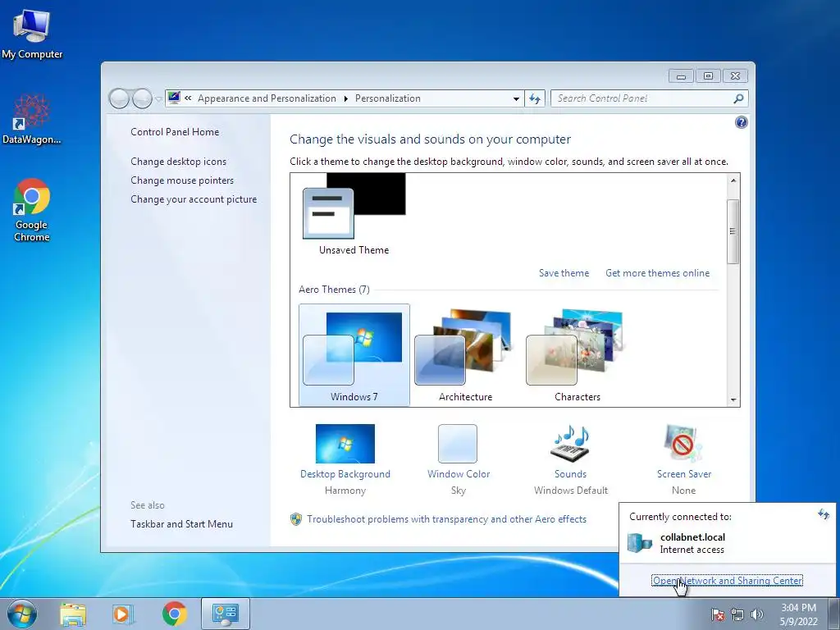The width and height of the screenshot is (840, 630).
Task: Click the address bar refresh button
Action: [535, 98]
